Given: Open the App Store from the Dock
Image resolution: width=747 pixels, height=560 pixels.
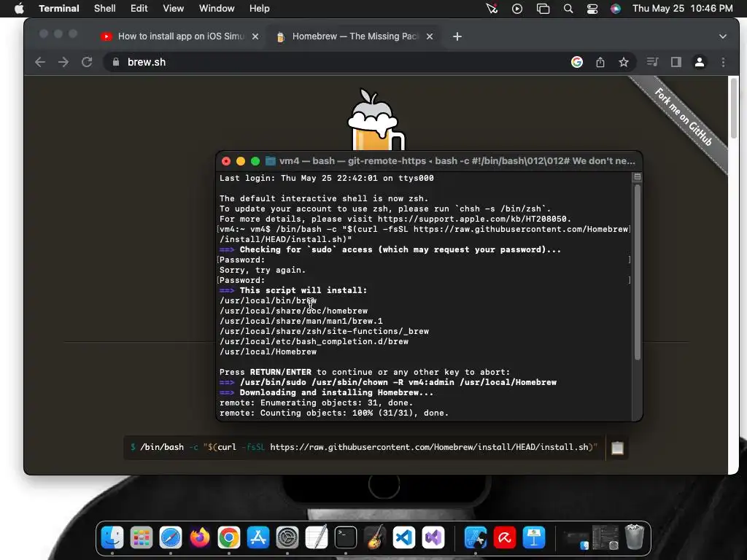Looking at the screenshot, I should (x=258, y=538).
